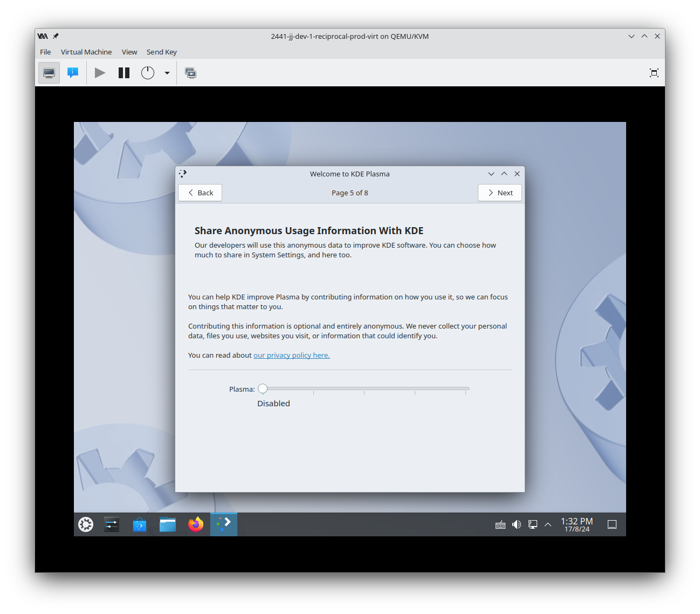Viewport: 700px width, 614px height.
Task: Pause the virtual machine
Action: 124,73
